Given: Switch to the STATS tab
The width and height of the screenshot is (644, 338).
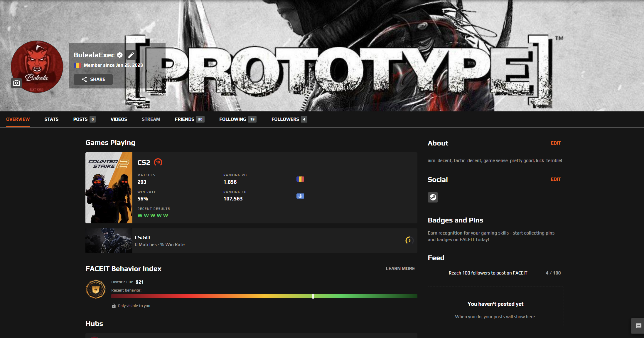Looking at the screenshot, I should [51, 119].
